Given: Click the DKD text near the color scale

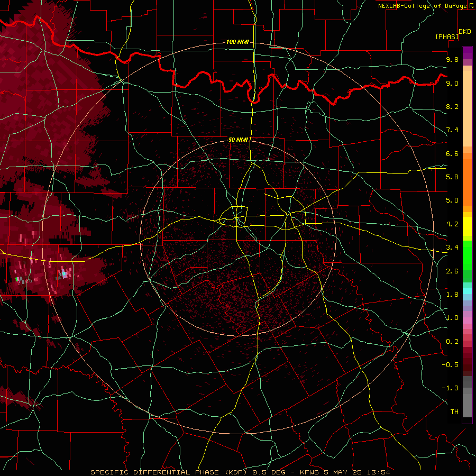Looking at the screenshot, I should [x=465, y=32].
